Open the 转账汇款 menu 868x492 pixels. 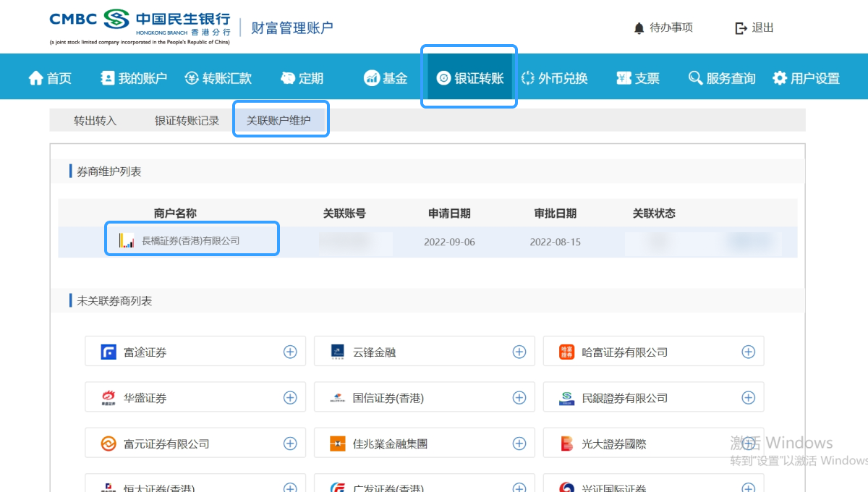pyautogui.click(x=218, y=78)
